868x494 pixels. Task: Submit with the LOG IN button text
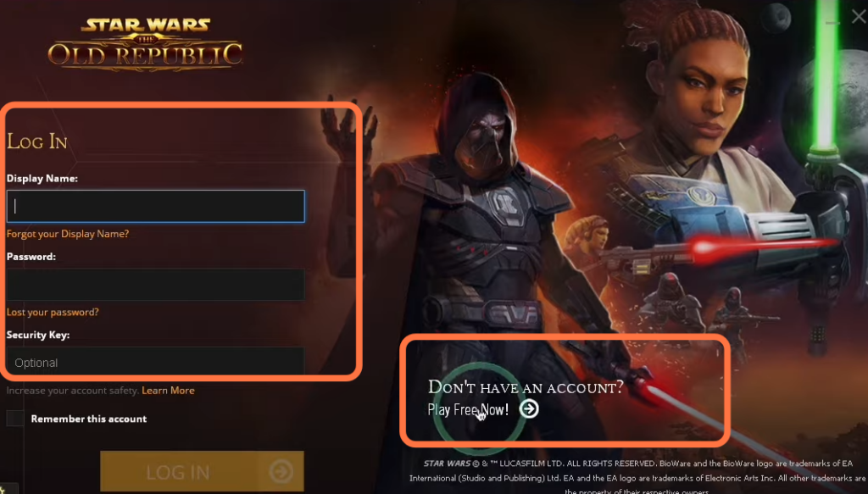click(178, 473)
